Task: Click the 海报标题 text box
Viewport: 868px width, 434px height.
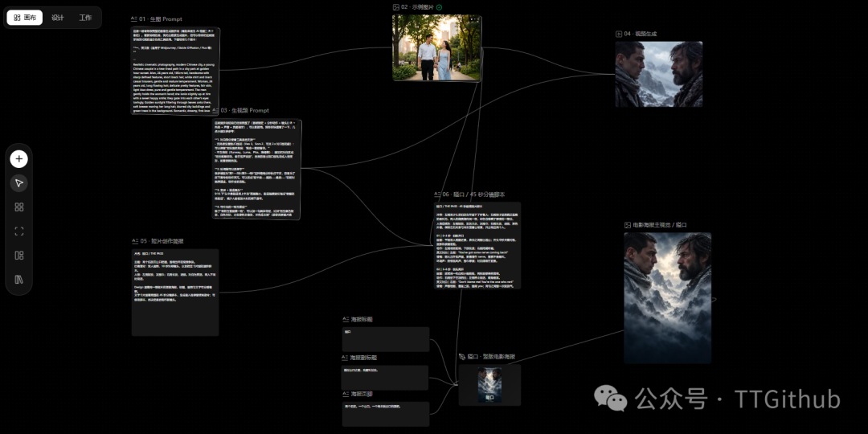Action: click(x=385, y=339)
